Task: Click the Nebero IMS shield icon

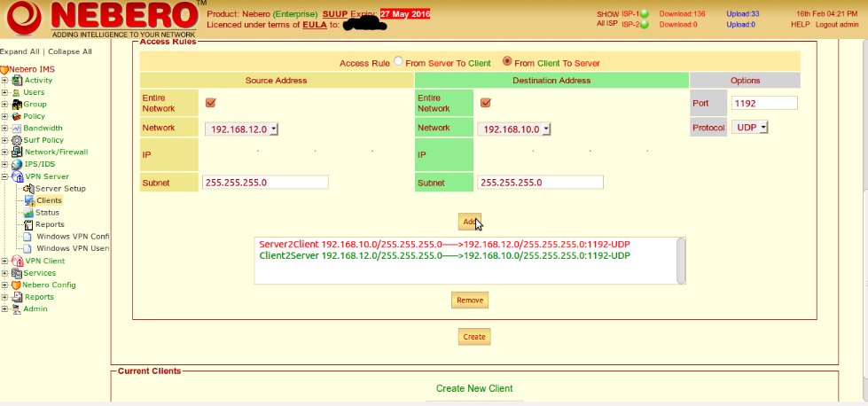Action: click(x=4, y=69)
